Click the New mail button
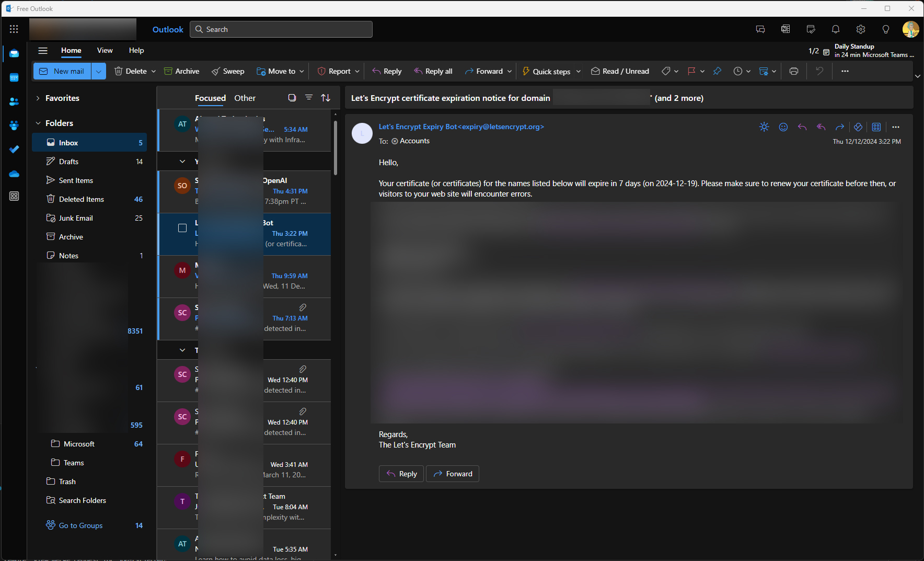This screenshot has height=561, width=924. coord(62,71)
